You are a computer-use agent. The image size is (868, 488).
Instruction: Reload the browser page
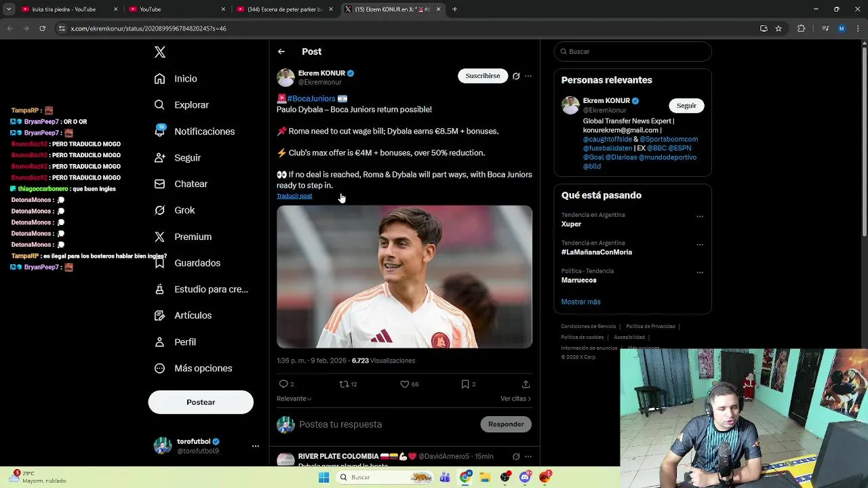pyautogui.click(x=42, y=28)
